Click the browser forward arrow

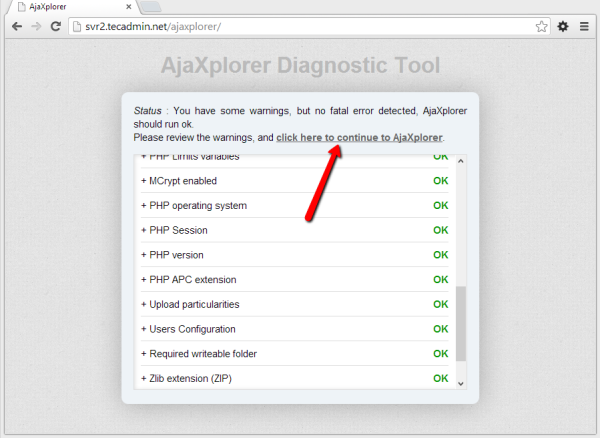point(37,26)
